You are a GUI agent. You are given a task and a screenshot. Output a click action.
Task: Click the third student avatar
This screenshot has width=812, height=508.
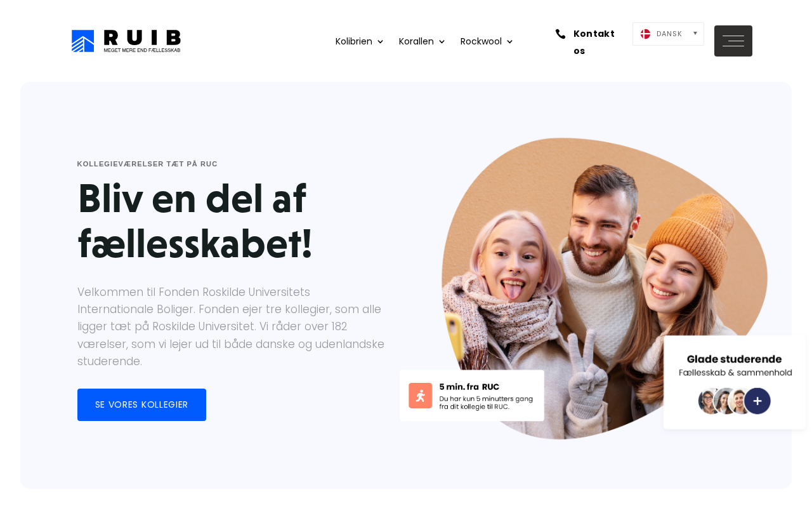tap(739, 401)
